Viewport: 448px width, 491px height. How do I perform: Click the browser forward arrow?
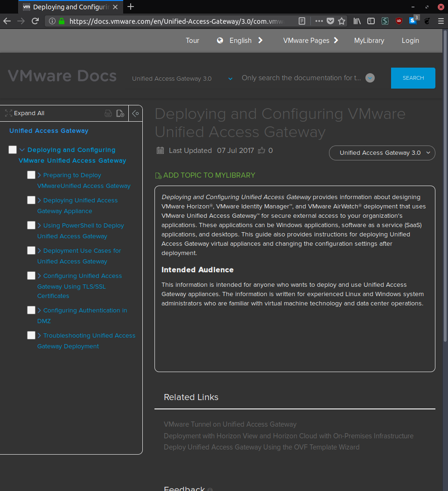point(21,21)
